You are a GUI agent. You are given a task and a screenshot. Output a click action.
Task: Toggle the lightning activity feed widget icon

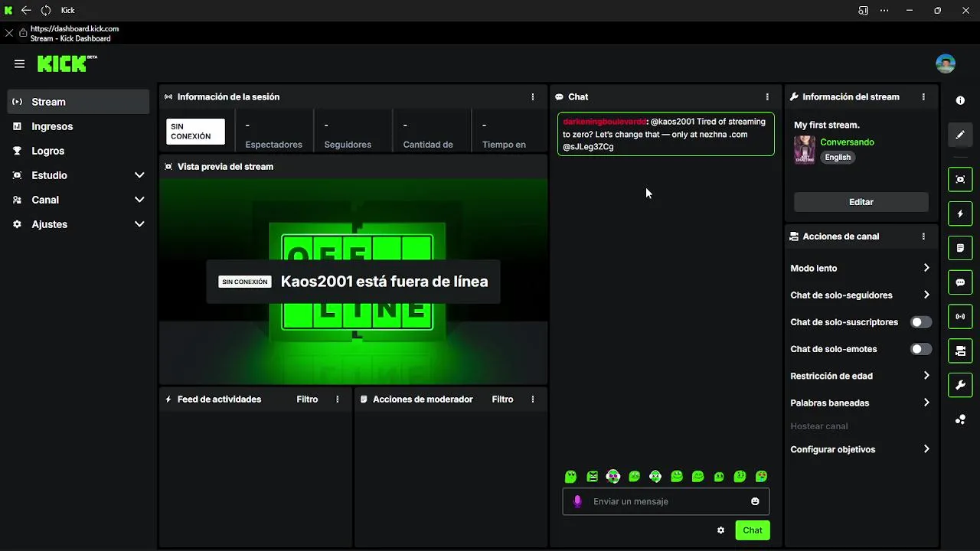coord(960,214)
